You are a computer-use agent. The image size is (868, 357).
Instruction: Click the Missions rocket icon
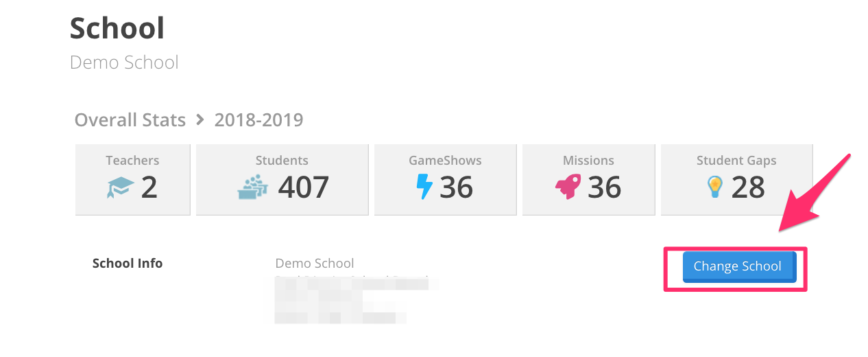568,187
